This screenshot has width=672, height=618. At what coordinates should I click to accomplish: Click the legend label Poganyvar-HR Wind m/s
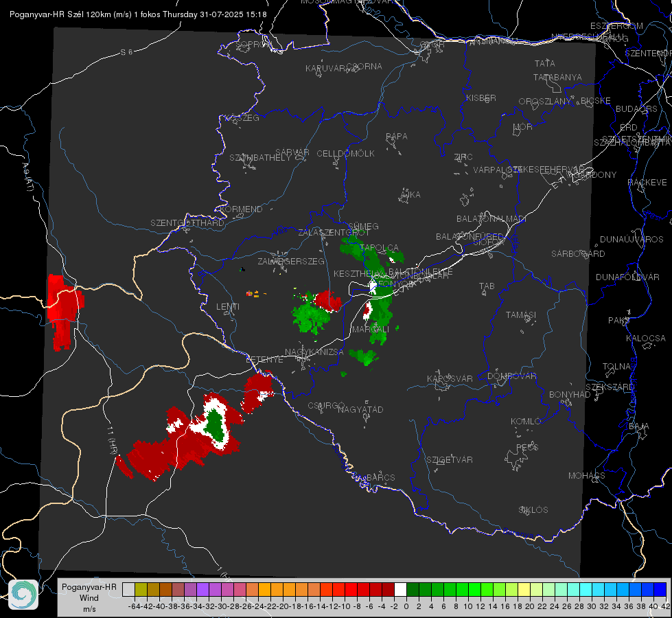tap(89, 597)
